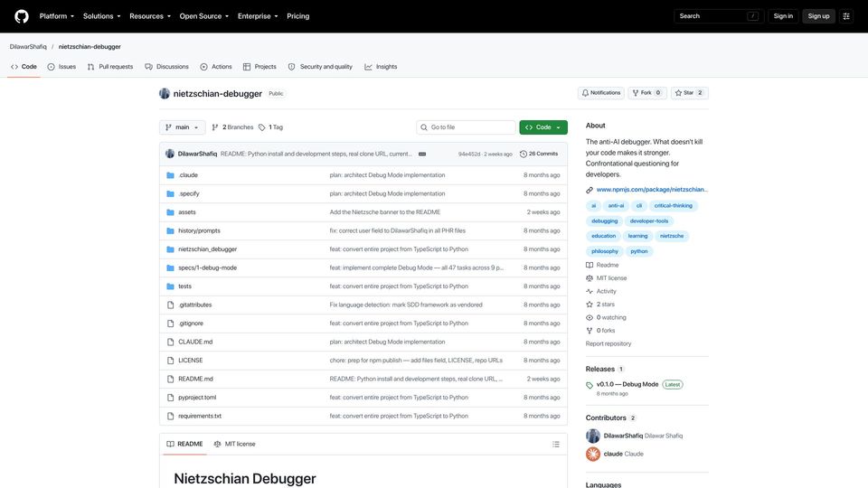Viewport: 868px width, 488px height.
Task: Open the Projects tab
Action: point(259,66)
